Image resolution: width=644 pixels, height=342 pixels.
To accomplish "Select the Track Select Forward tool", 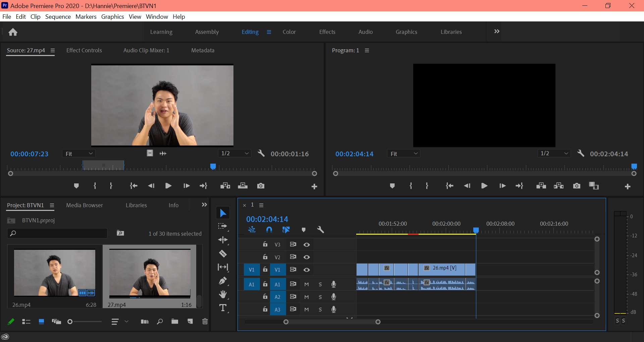I will [x=223, y=226].
